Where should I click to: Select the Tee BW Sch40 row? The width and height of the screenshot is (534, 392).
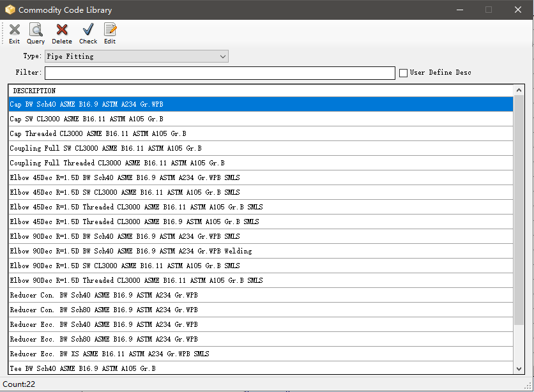click(x=192, y=368)
